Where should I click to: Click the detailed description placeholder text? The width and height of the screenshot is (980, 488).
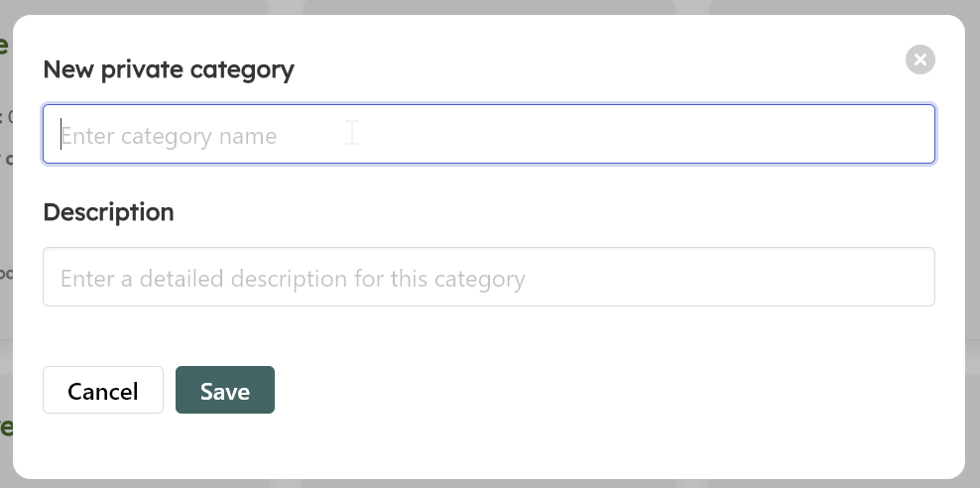[x=293, y=279]
